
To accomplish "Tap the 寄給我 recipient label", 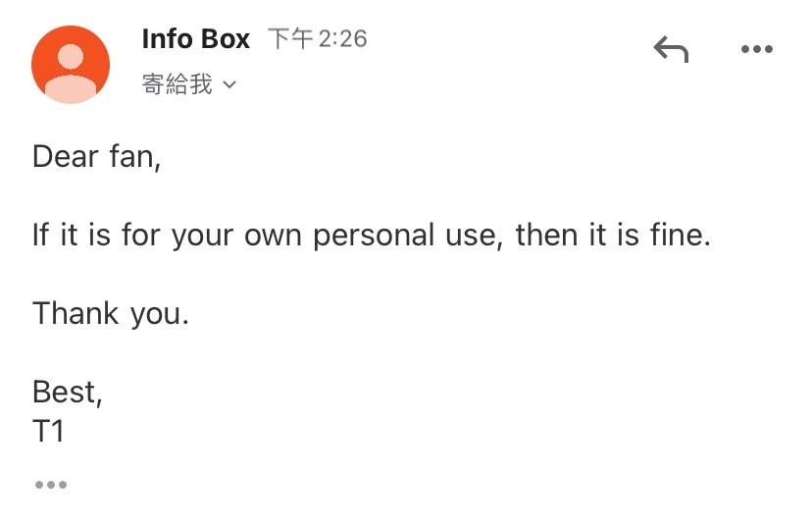I will click(x=178, y=84).
